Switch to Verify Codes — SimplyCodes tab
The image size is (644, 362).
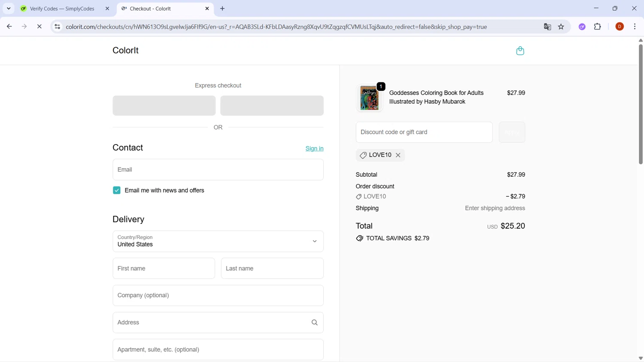tap(65, 9)
